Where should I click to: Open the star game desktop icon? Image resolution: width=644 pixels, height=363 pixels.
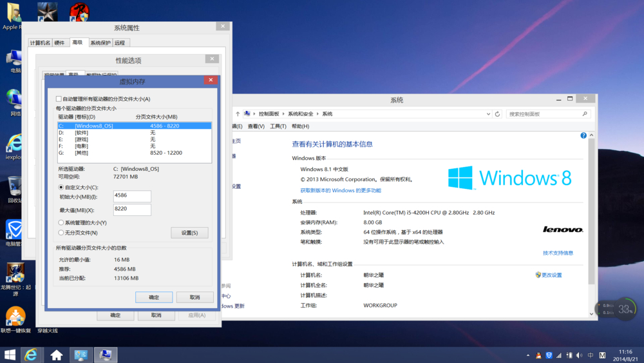pos(48,12)
